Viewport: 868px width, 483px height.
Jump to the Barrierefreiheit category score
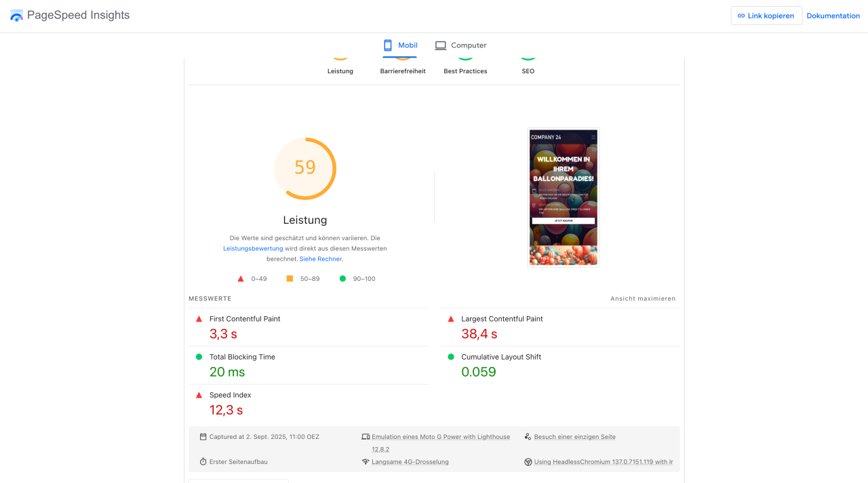tap(403, 71)
